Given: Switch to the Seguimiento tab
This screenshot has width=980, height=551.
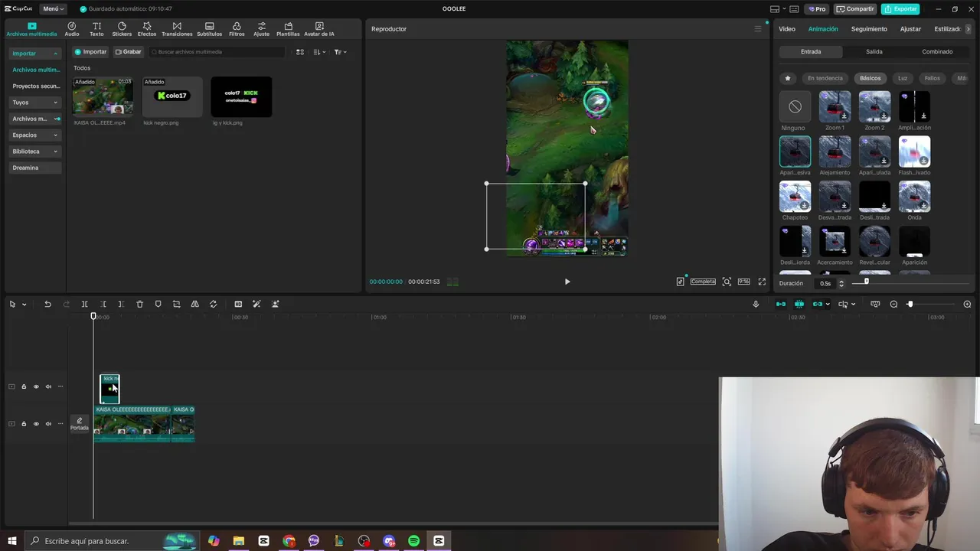Looking at the screenshot, I should tap(869, 29).
